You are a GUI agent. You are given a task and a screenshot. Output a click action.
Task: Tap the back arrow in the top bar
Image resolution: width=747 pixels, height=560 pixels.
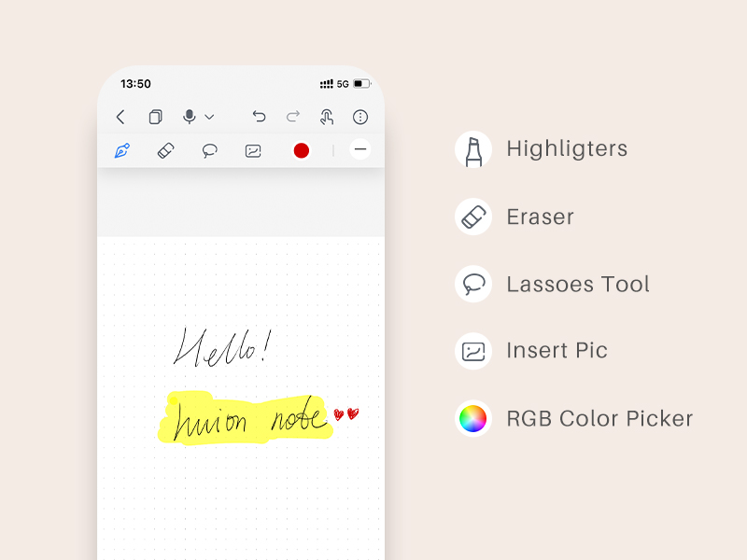click(x=120, y=117)
